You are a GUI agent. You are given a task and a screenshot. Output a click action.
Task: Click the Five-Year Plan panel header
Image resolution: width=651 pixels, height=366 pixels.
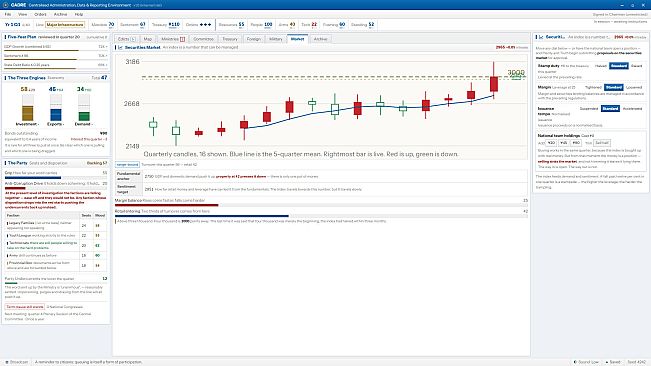tap(56, 37)
